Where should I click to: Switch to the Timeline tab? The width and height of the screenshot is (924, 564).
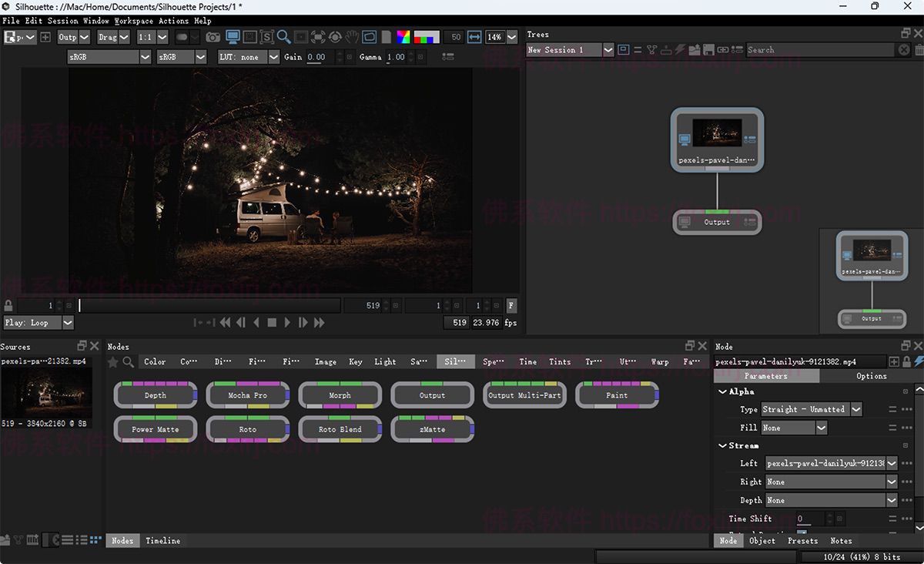(162, 540)
